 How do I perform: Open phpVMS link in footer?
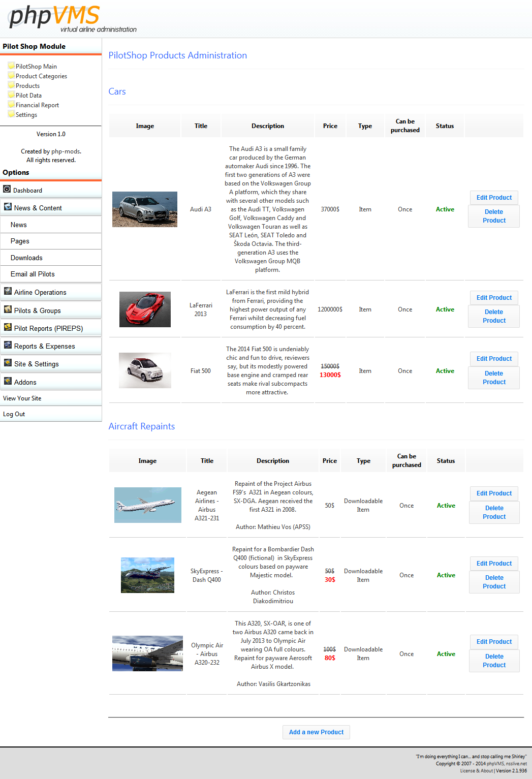pyautogui.click(x=495, y=764)
